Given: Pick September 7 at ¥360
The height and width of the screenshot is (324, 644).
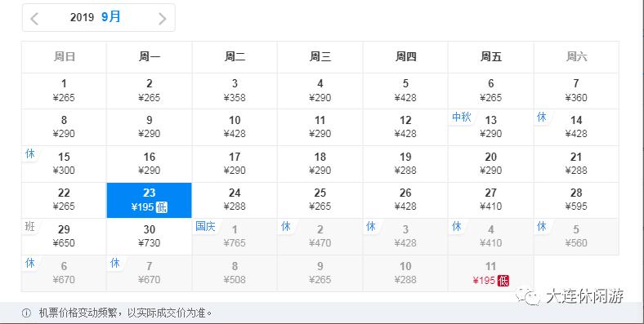Looking at the screenshot, I should coord(576,91).
